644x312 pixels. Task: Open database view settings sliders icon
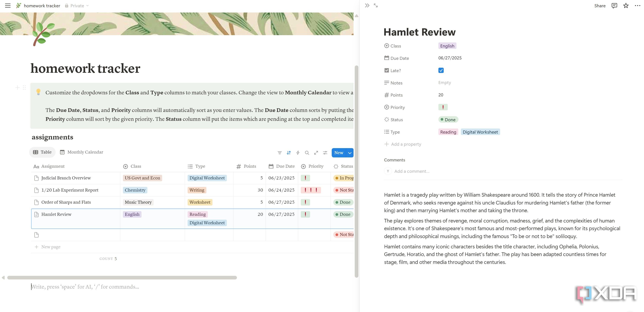[325, 153]
